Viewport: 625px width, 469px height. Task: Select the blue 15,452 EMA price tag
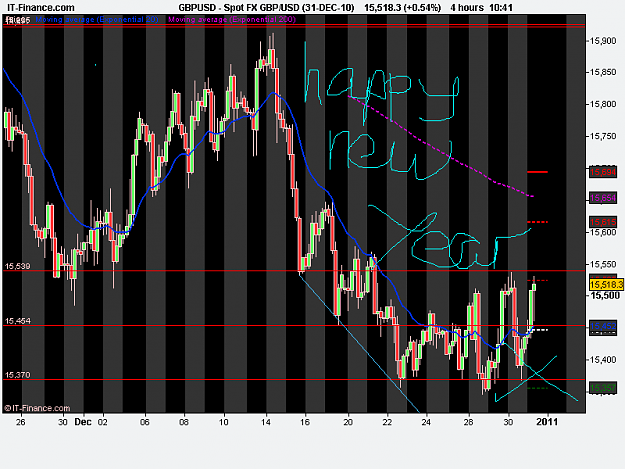pyautogui.click(x=603, y=326)
